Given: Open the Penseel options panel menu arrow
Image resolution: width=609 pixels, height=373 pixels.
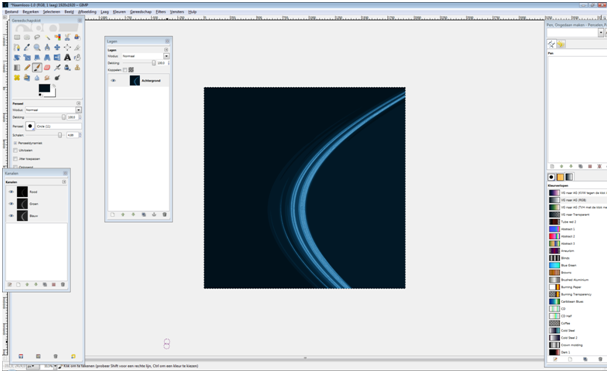Looking at the screenshot, I should pyautogui.click(x=78, y=103).
